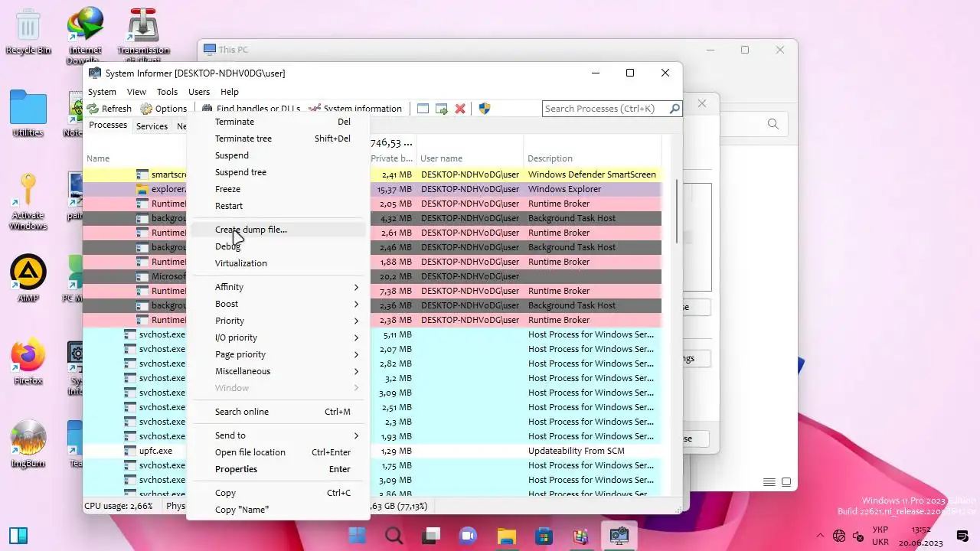Viewport: 980px width, 551px height.
Task: Click the Windows Defender SmartScreen description
Action: pos(592,174)
